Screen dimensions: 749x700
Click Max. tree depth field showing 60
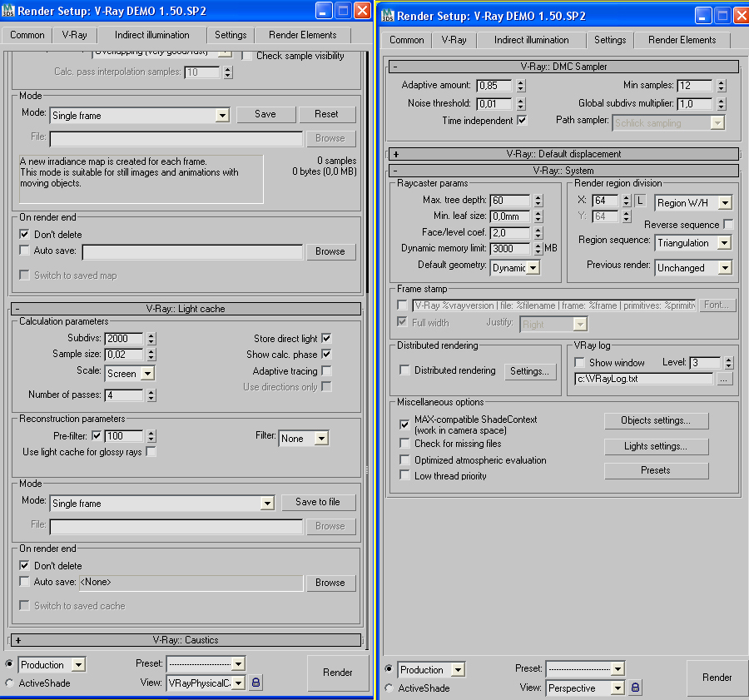tap(509, 201)
